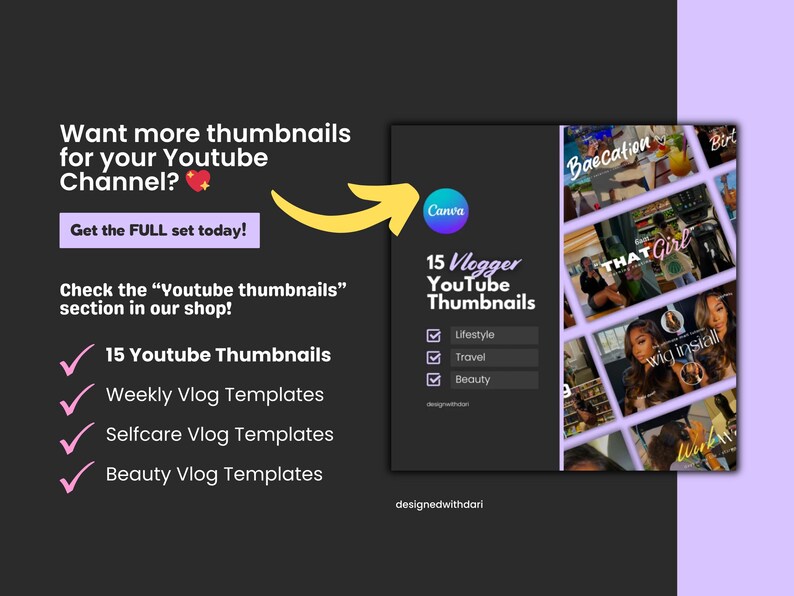This screenshot has width=794, height=596.
Task: Click the sparkling heart emoji after "Channel?"
Action: pos(198,181)
